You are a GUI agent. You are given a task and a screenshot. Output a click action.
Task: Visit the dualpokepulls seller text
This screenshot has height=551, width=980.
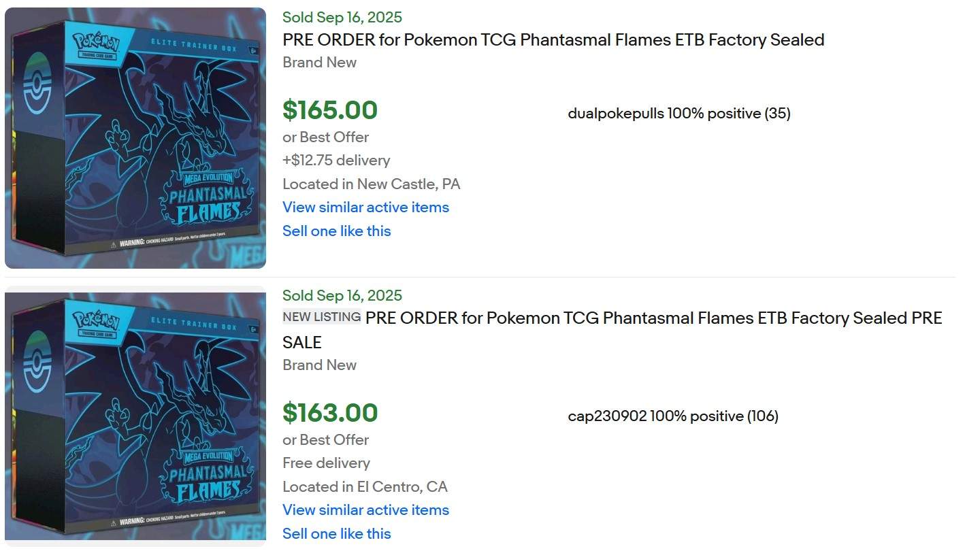[615, 114]
